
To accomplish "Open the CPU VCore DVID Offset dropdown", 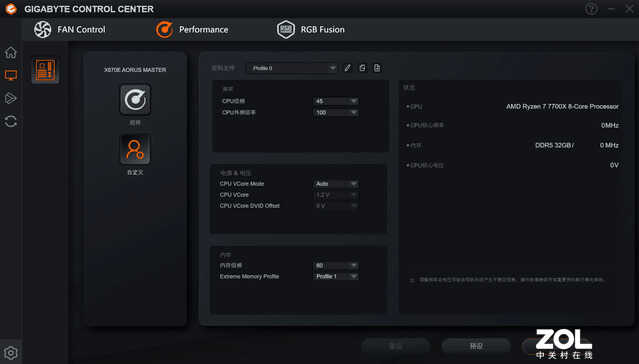I will [x=336, y=206].
